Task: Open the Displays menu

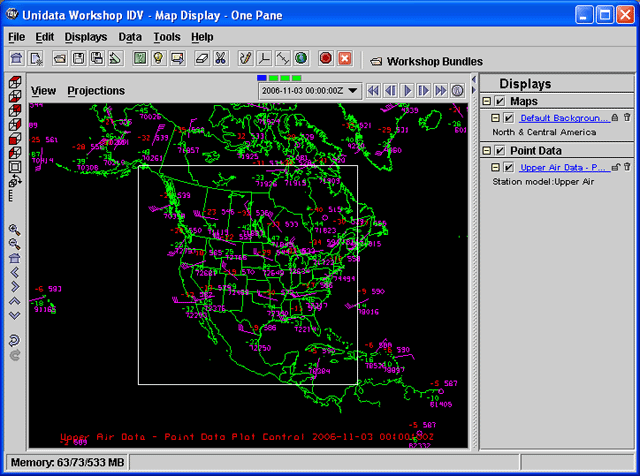Action: click(86, 37)
